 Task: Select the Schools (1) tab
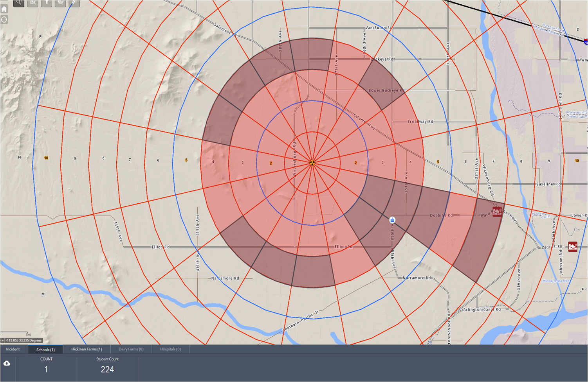[x=45, y=350]
